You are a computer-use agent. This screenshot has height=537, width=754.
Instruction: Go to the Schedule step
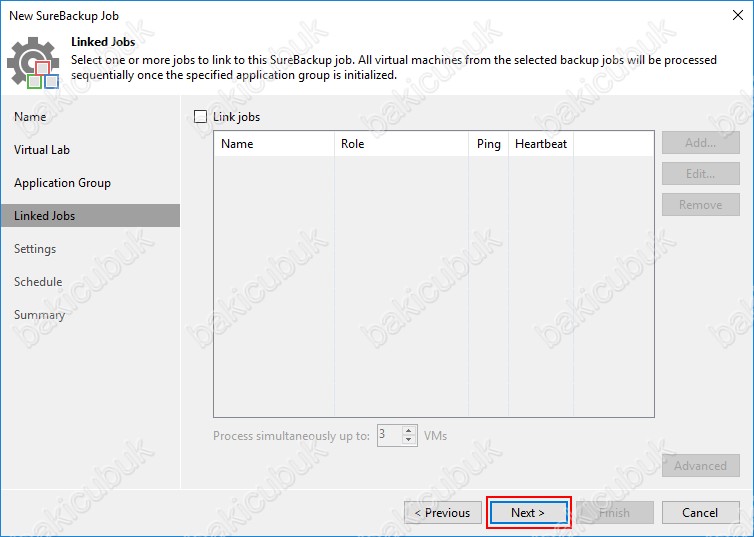click(x=38, y=282)
